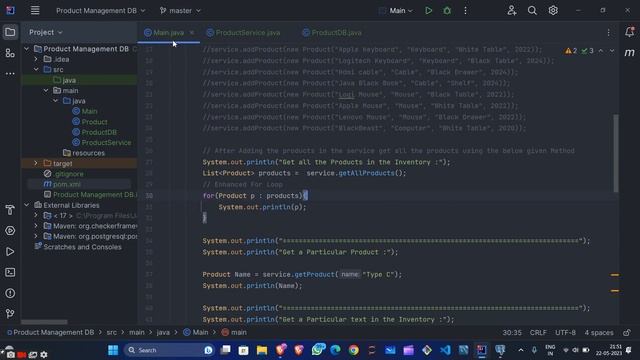Open master branch dropdown
The height and width of the screenshot is (360, 640).
[180, 11]
